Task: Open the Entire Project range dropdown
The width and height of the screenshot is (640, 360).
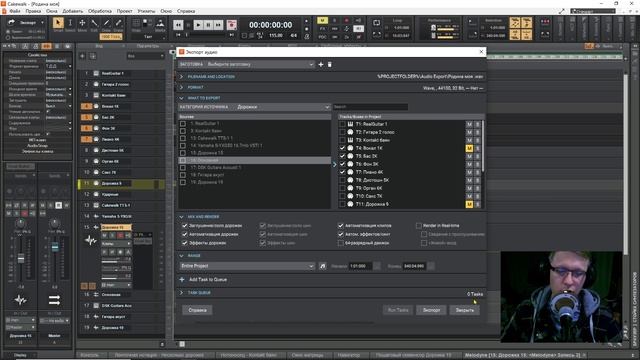Action: point(247,266)
